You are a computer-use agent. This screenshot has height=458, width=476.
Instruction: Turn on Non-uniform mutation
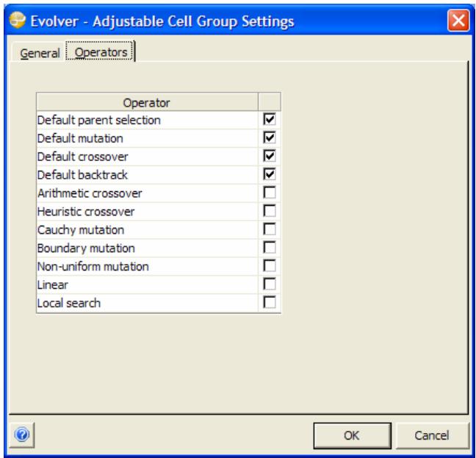[269, 266]
